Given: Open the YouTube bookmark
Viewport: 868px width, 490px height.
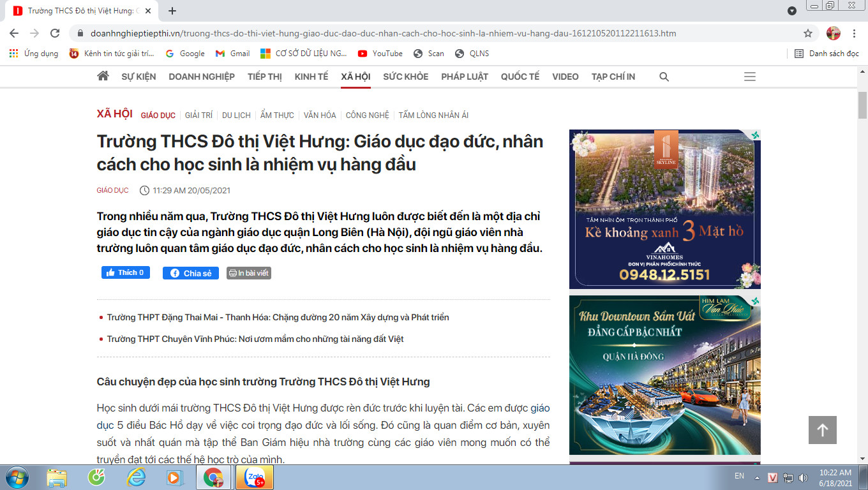Looking at the screenshot, I should 380,54.
